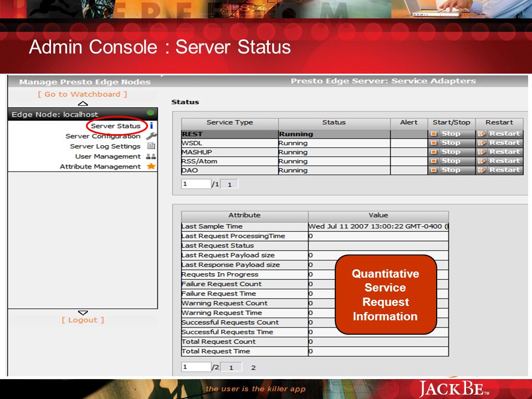This screenshot has width=532, height=399.
Task: Restart the MASHUP service
Action: click(499, 152)
